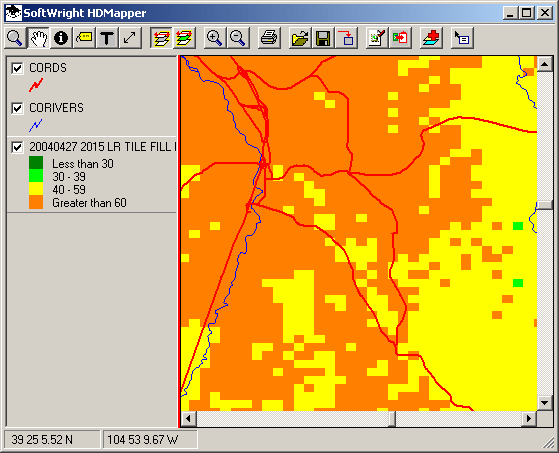Click the zoom in plus magnifier
The height and width of the screenshot is (453, 559).
(214, 38)
